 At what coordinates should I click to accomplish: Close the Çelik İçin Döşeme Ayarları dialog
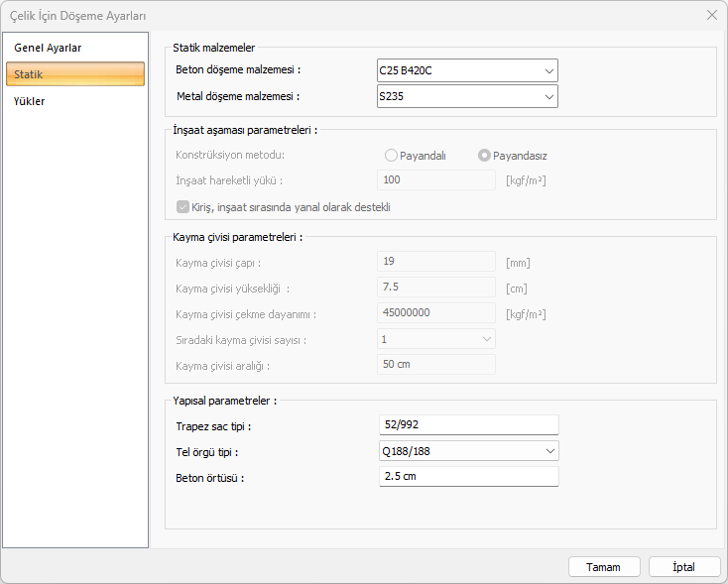(711, 15)
